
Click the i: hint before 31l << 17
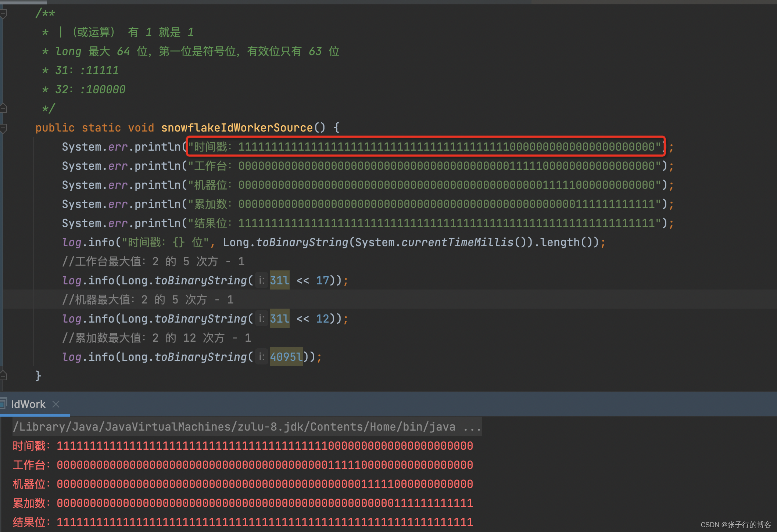click(261, 280)
